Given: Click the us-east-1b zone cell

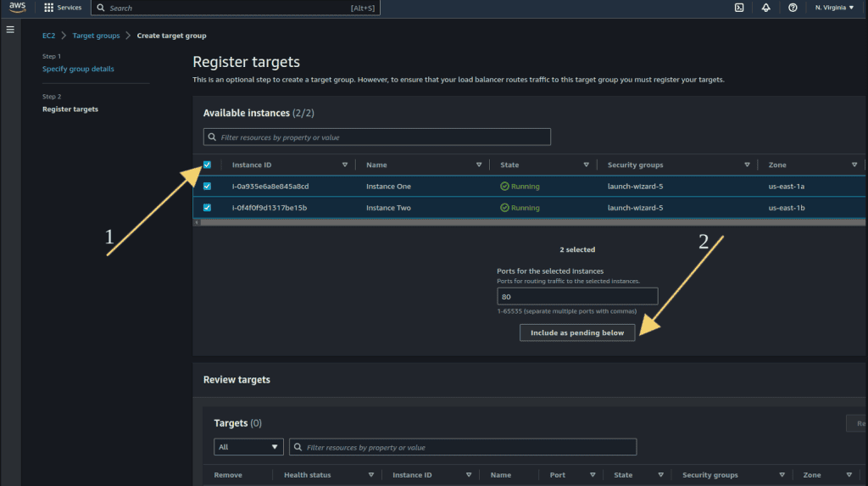Looking at the screenshot, I should (x=787, y=208).
